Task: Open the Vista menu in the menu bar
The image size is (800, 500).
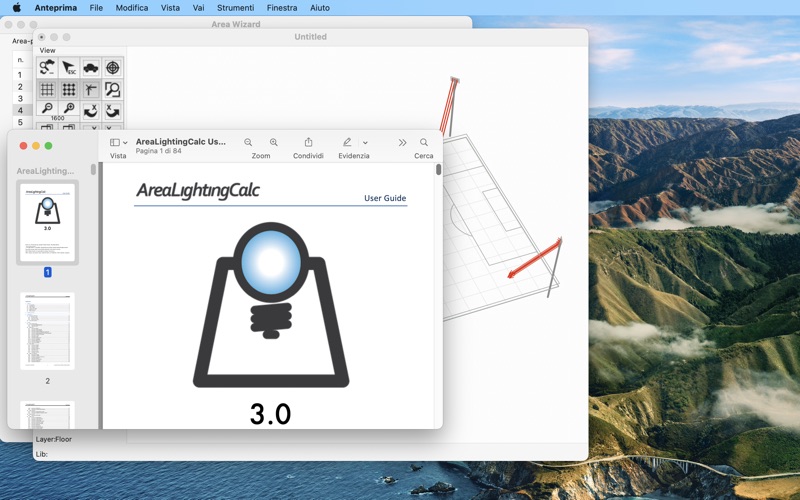Action: pyautogui.click(x=170, y=8)
